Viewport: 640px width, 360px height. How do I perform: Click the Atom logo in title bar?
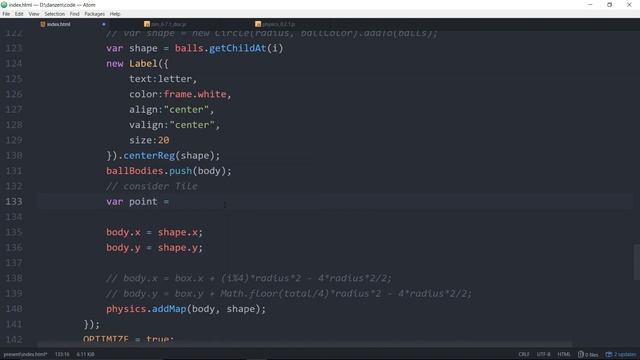click(4, 5)
